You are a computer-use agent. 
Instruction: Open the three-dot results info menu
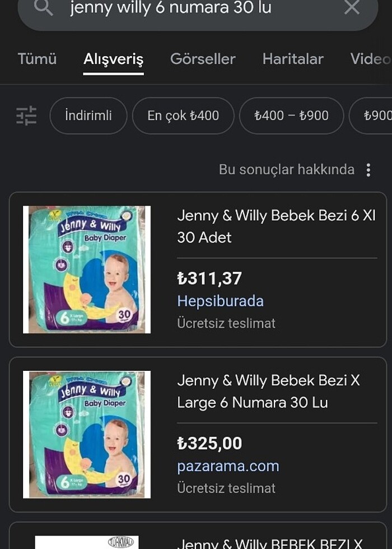point(368,170)
